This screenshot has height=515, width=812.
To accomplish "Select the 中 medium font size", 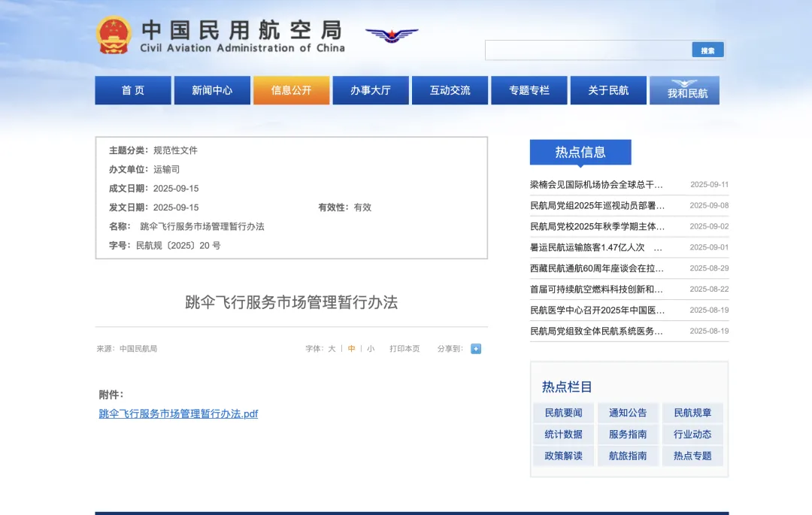I will (350, 348).
